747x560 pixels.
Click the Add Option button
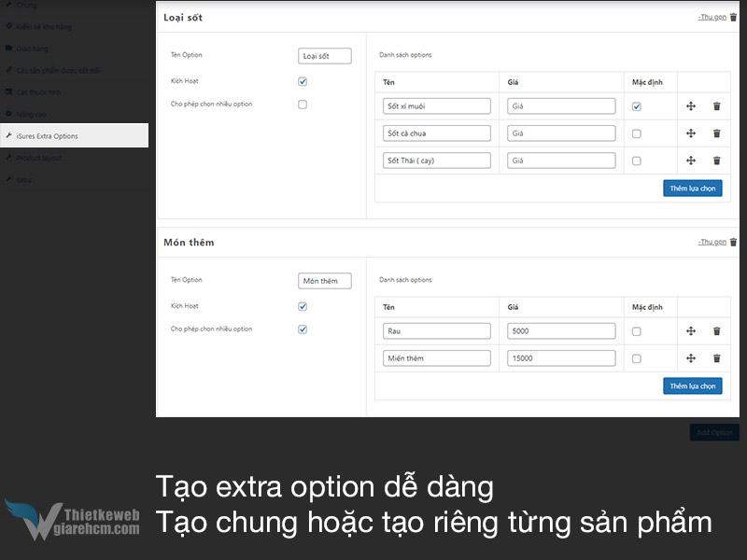coord(714,432)
